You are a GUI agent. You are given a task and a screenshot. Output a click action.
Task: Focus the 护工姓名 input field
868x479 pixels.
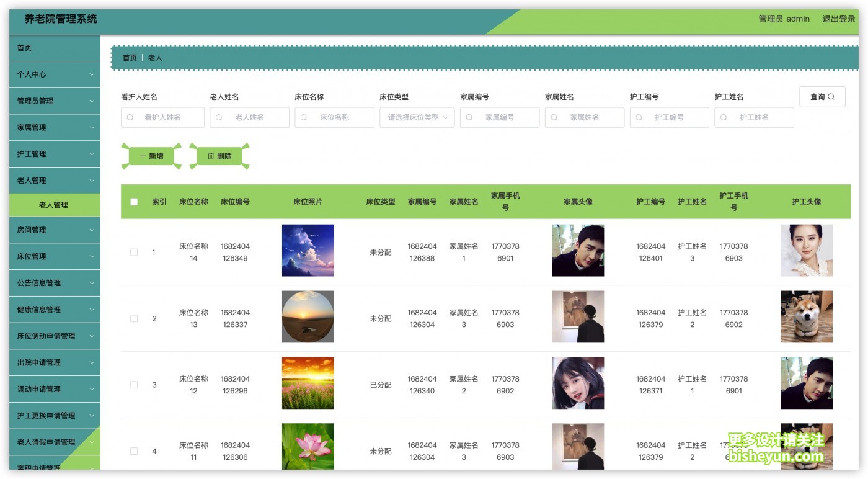click(x=754, y=117)
